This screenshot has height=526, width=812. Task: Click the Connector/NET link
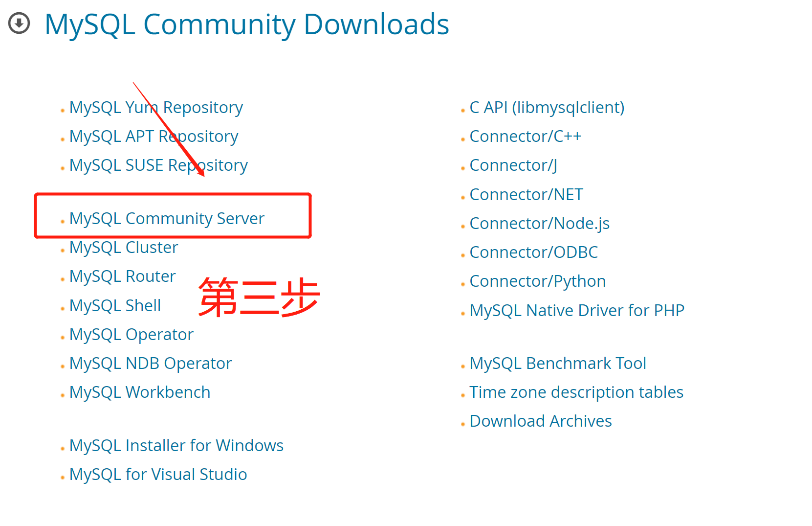tap(527, 195)
